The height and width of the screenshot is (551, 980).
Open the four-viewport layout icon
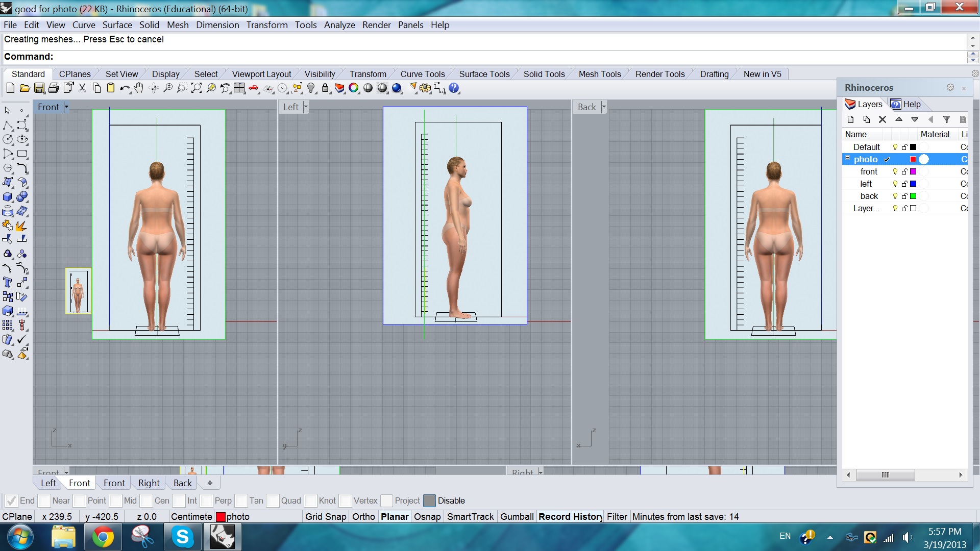pos(239,88)
